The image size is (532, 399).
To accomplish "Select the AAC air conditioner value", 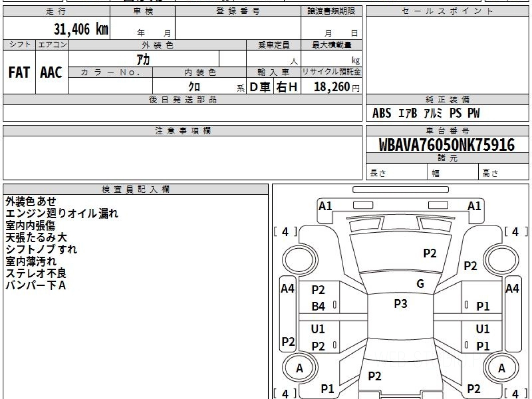I will click(51, 73).
